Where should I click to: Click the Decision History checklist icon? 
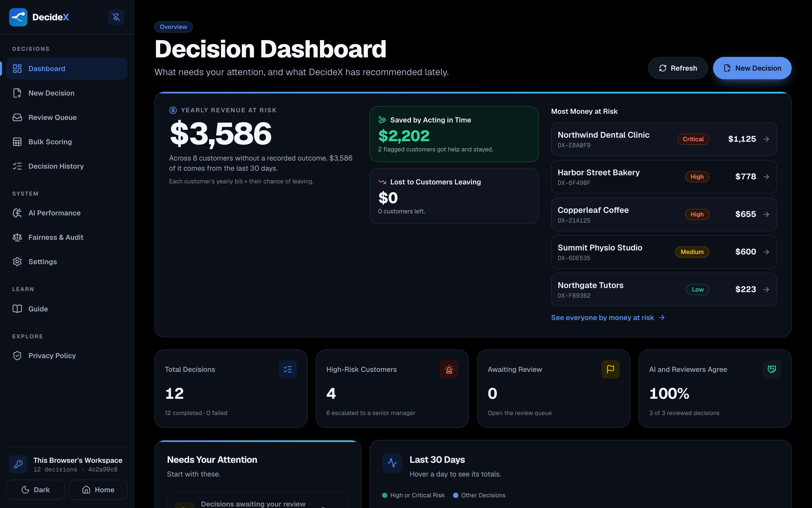[x=17, y=166]
